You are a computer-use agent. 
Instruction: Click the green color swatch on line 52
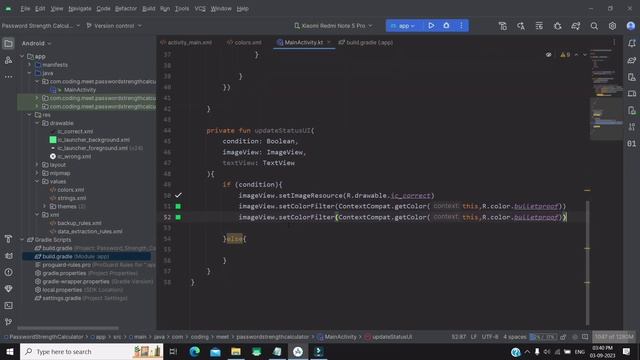pyautogui.click(x=178, y=217)
